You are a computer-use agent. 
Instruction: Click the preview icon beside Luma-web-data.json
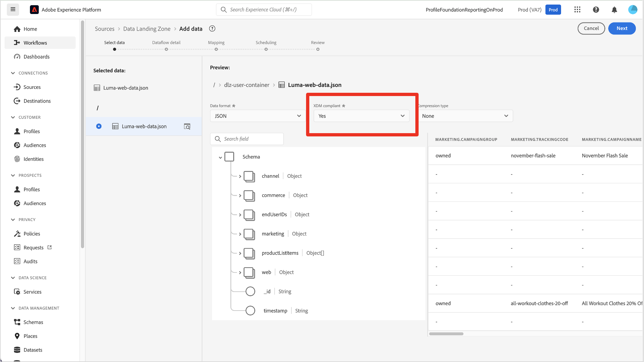[x=187, y=126]
